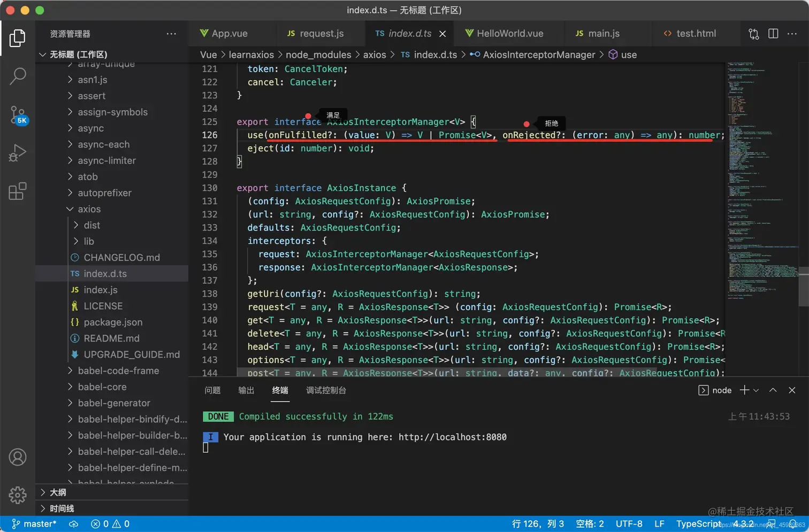The width and height of the screenshot is (809, 532).
Task: Change language mode via TypeScript status
Action: pos(699,524)
